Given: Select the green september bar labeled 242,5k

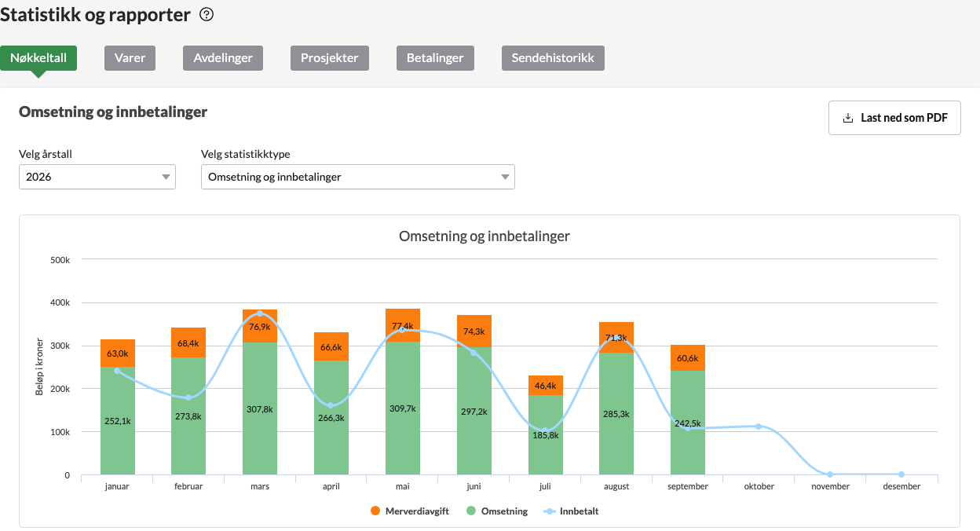Looking at the screenshot, I should coord(688,423).
